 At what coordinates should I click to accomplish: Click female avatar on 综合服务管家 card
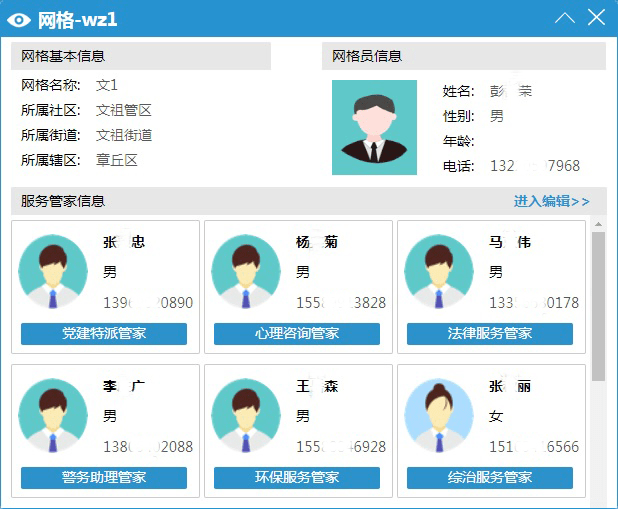click(x=438, y=414)
